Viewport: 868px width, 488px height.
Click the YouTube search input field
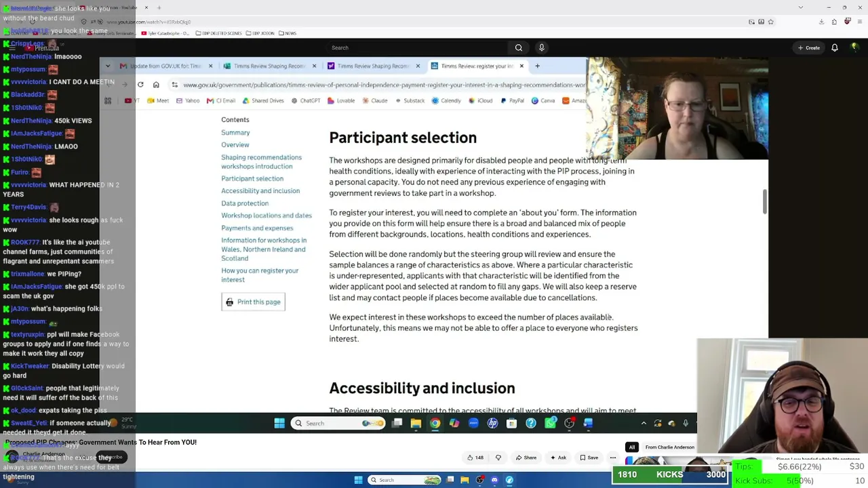click(x=417, y=47)
